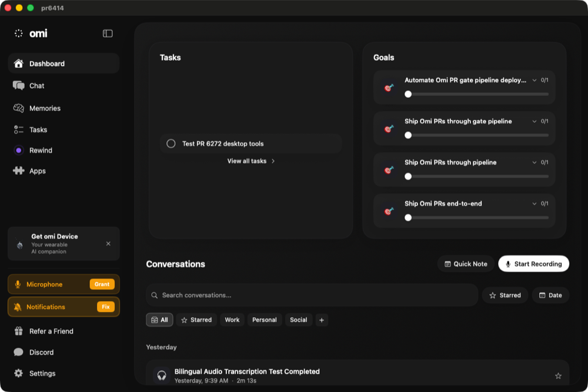Open Settings in the sidebar
The height and width of the screenshot is (392, 588).
[64, 373]
